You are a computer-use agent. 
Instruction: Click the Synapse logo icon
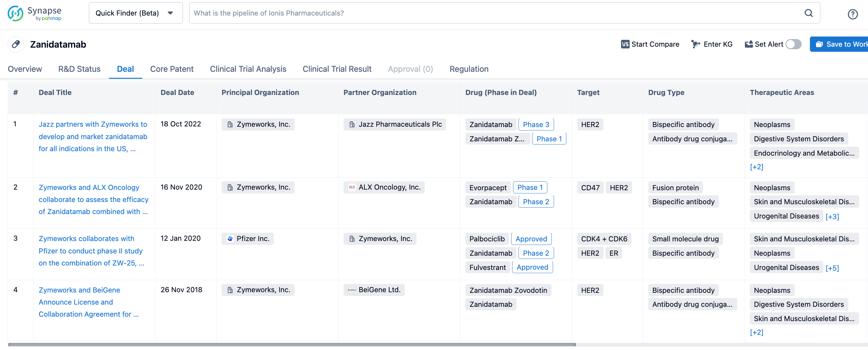coord(16,13)
